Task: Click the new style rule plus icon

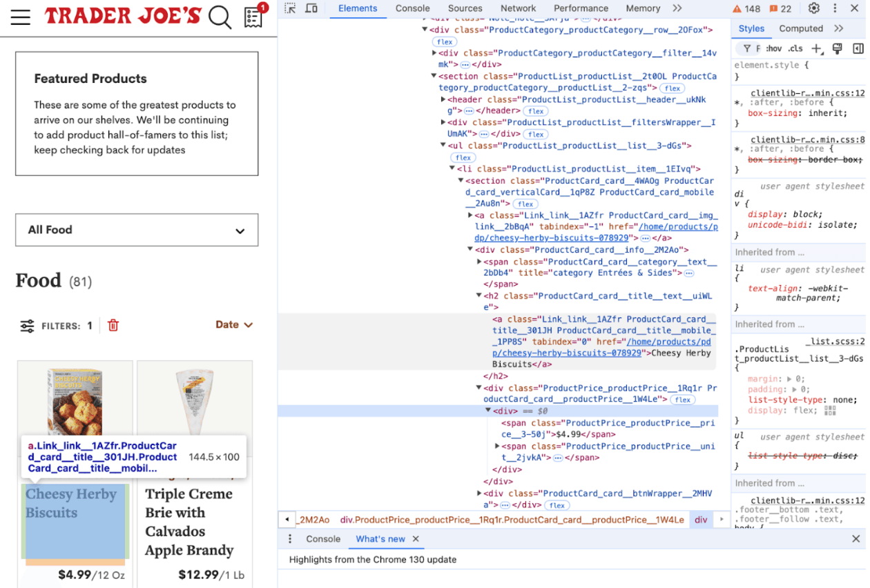Action: 817,48
